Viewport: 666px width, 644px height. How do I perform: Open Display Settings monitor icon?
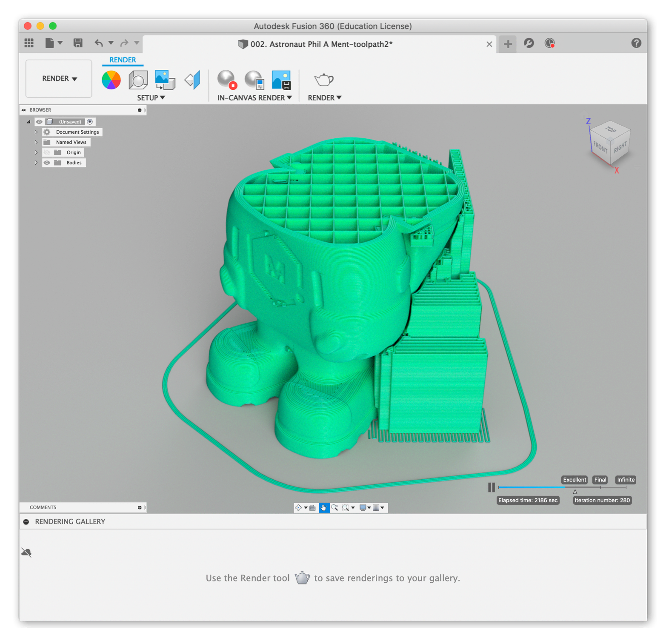pyautogui.click(x=363, y=507)
